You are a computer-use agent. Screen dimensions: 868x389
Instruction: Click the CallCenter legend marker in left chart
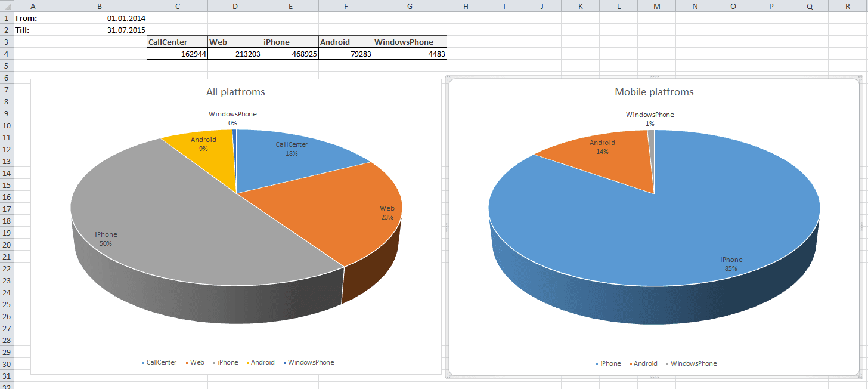[143, 363]
